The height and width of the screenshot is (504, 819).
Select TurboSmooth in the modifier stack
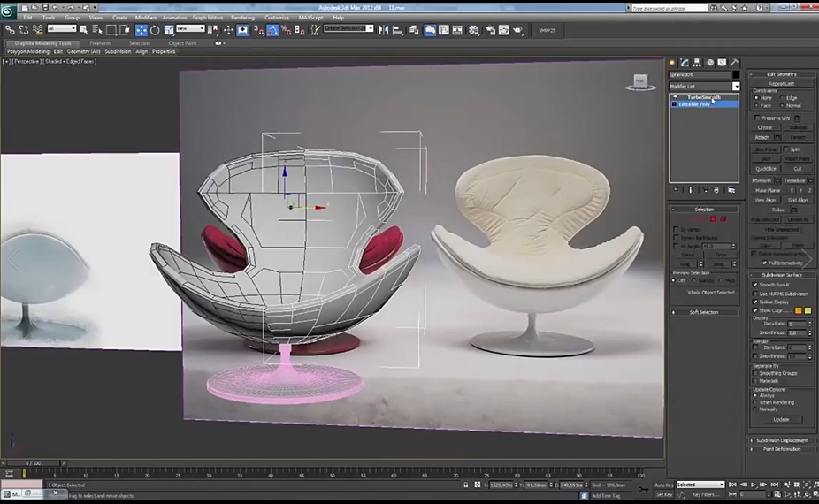click(x=703, y=97)
